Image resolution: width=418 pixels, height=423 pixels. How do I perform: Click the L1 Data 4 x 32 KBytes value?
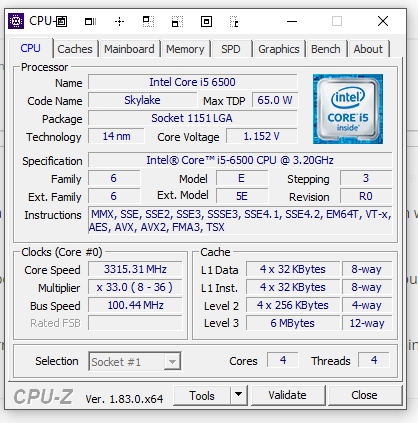pyautogui.click(x=293, y=269)
